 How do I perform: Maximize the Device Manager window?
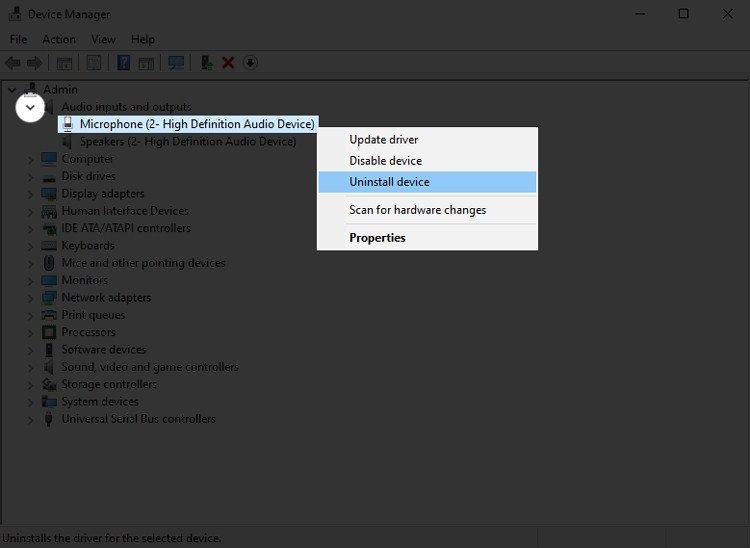(684, 14)
